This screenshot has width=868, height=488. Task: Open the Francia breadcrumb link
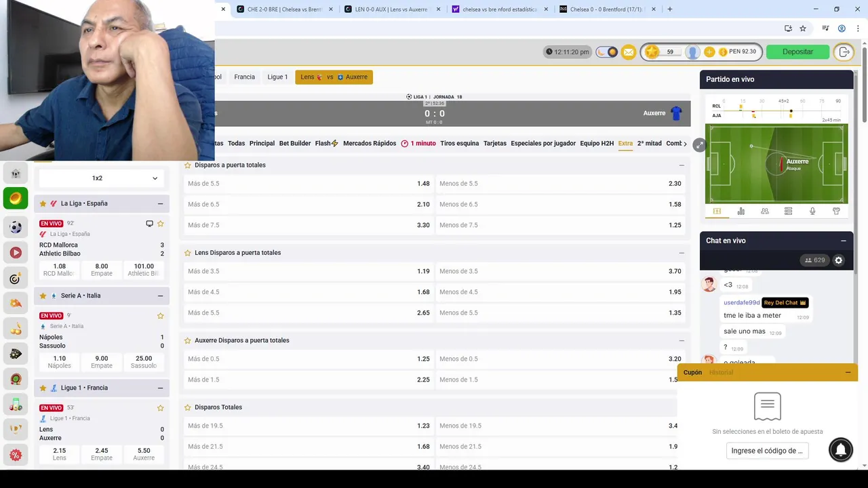point(244,77)
